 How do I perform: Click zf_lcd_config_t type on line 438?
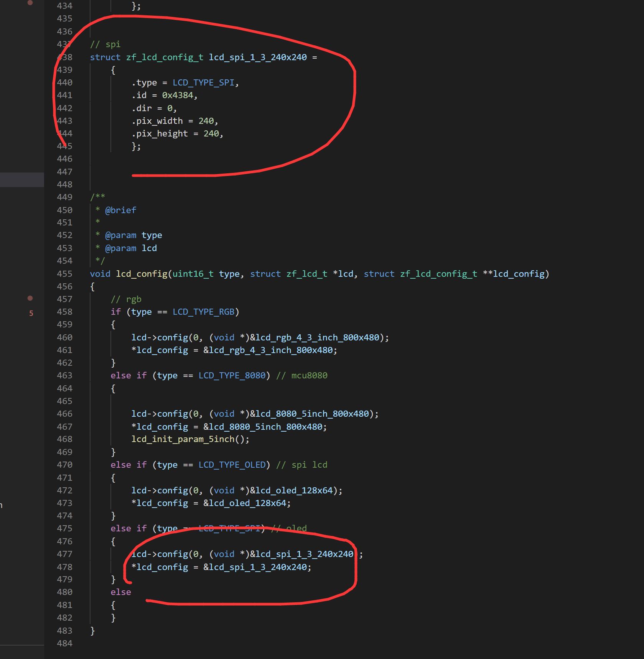165,57
